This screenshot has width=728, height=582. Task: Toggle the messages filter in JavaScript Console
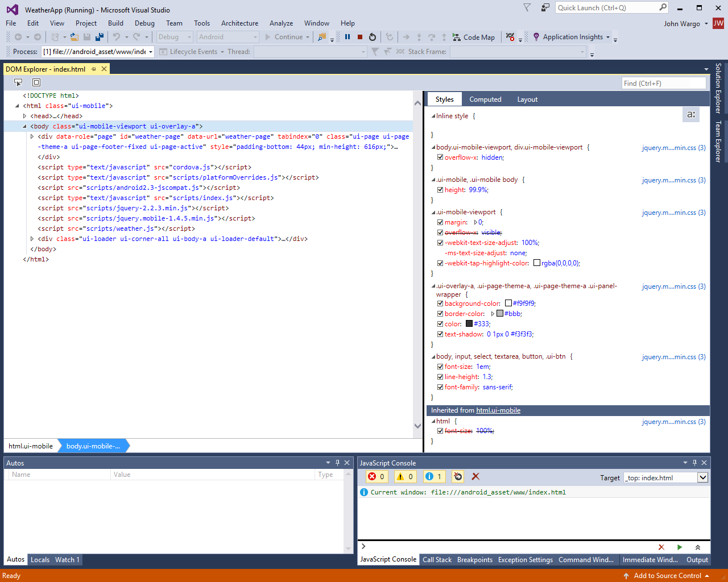coord(434,476)
